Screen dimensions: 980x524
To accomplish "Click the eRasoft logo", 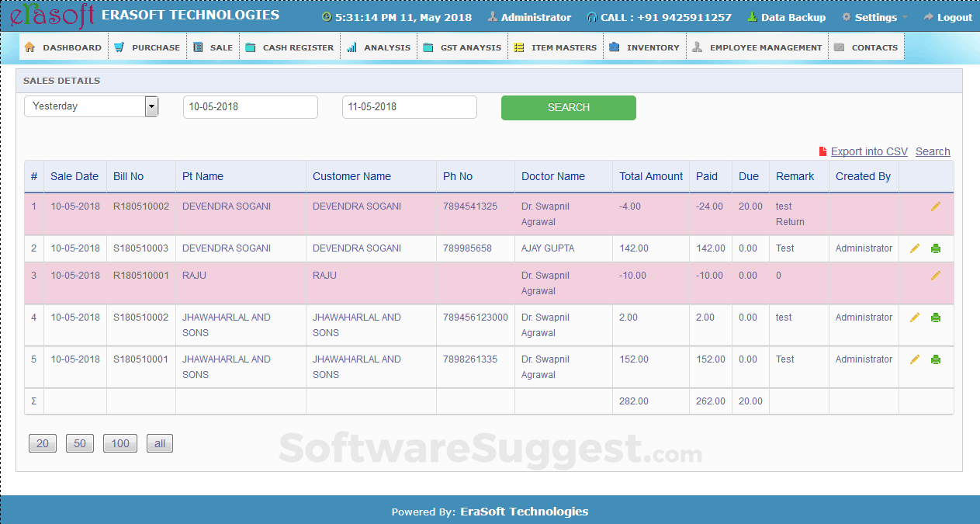I will click(x=51, y=15).
